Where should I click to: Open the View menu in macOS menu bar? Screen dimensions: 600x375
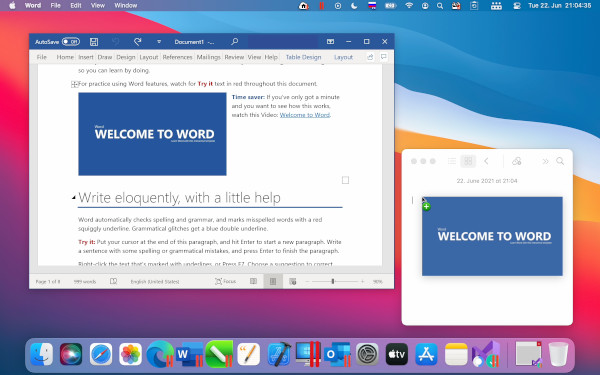tap(98, 5)
